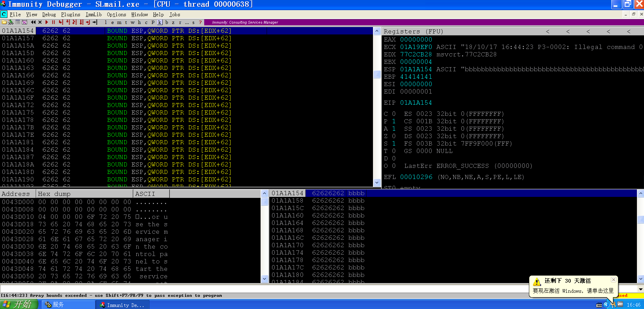The image size is (644, 309).
Task: Select the ESP register value 01A1A154
Action: (416, 69)
